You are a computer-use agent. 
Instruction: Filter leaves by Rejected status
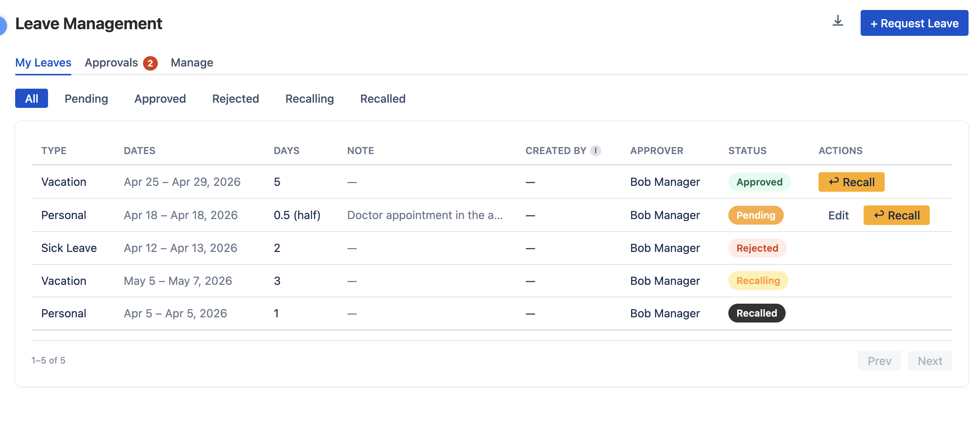[235, 98]
